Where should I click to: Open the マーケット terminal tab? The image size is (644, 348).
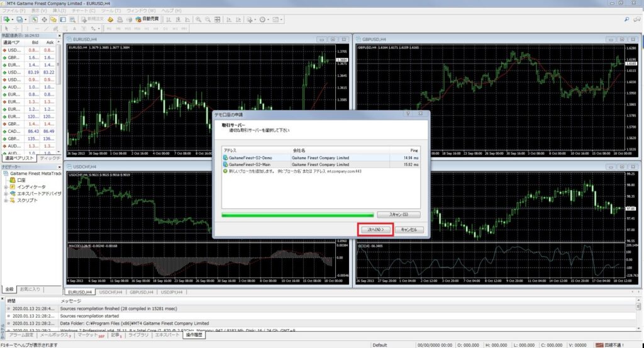coord(91,335)
